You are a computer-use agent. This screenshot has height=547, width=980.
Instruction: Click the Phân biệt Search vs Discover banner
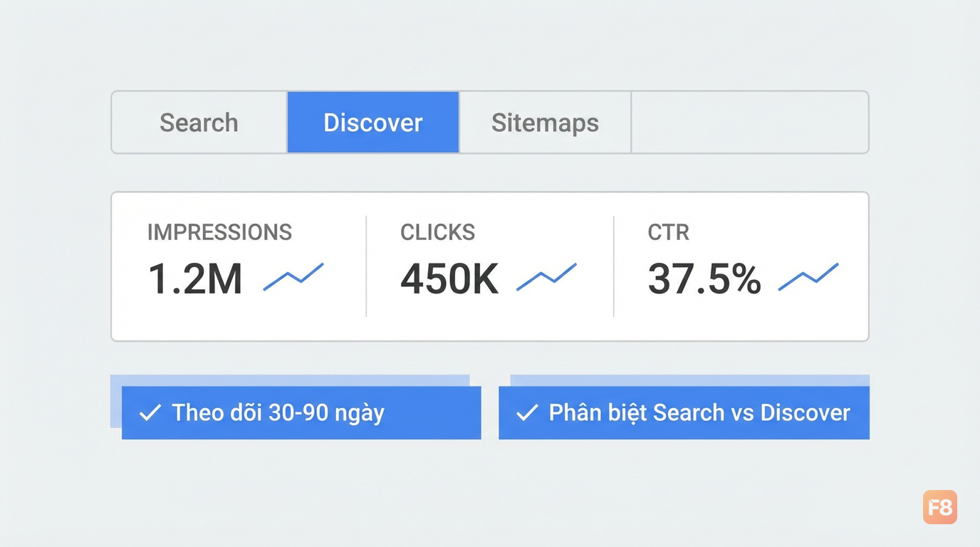[x=684, y=412]
